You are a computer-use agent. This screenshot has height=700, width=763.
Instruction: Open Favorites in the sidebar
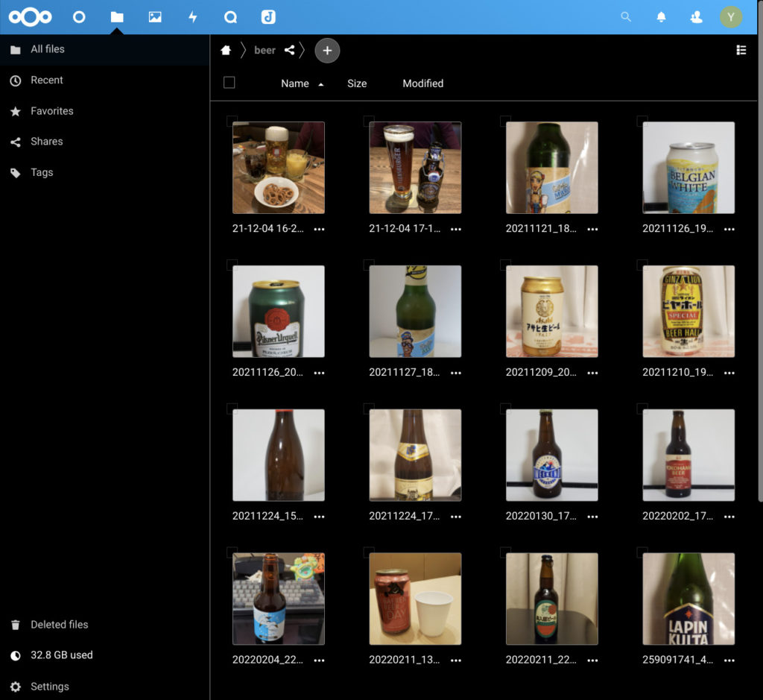[x=104, y=111]
